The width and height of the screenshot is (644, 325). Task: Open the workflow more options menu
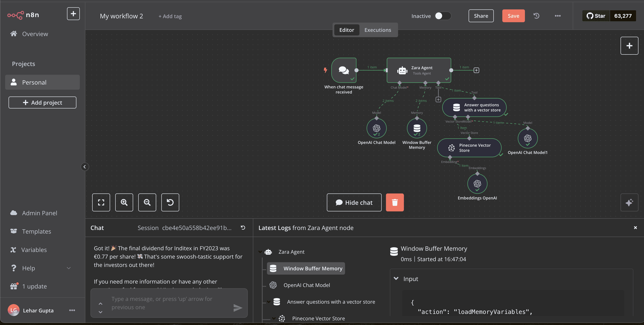pos(558,16)
